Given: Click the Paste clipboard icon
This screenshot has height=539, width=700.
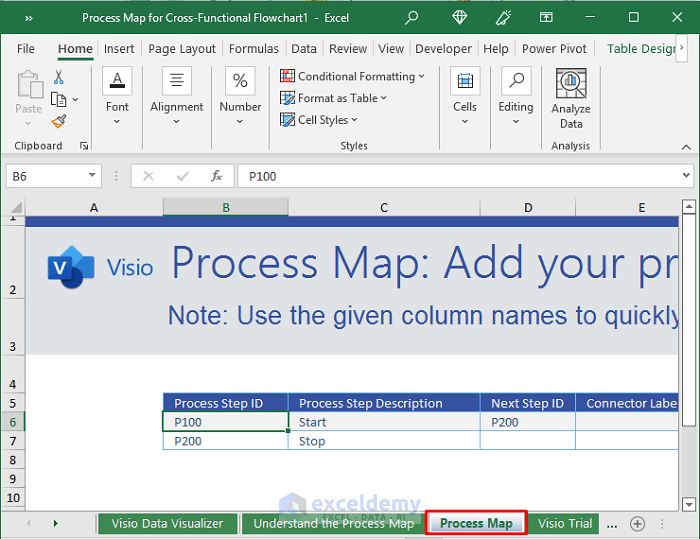Looking at the screenshot, I should (x=29, y=84).
